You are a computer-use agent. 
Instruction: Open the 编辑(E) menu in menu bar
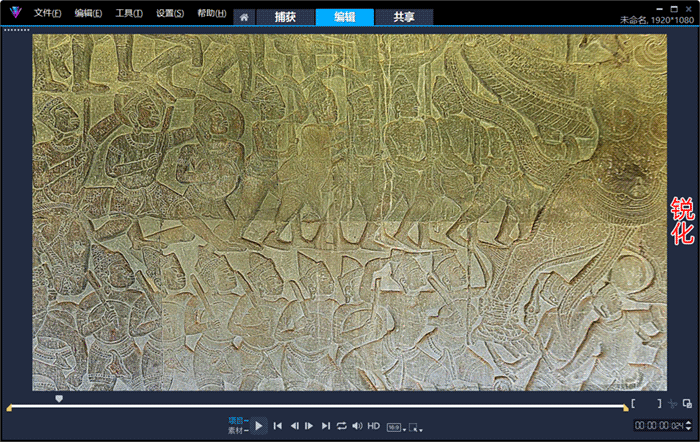coord(88,13)
